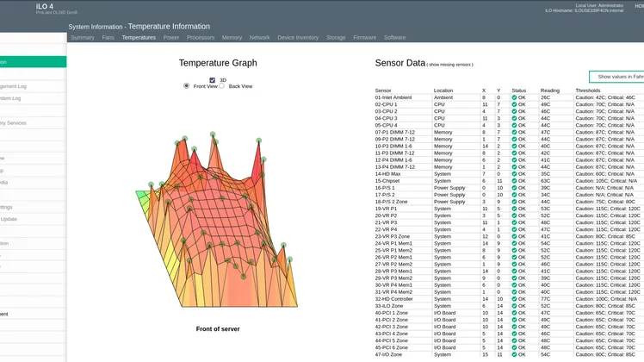Viewport: 644px width, 362px height.
Task: Toggle the 3D graph checkbox
Action: (x=213, y=80)
